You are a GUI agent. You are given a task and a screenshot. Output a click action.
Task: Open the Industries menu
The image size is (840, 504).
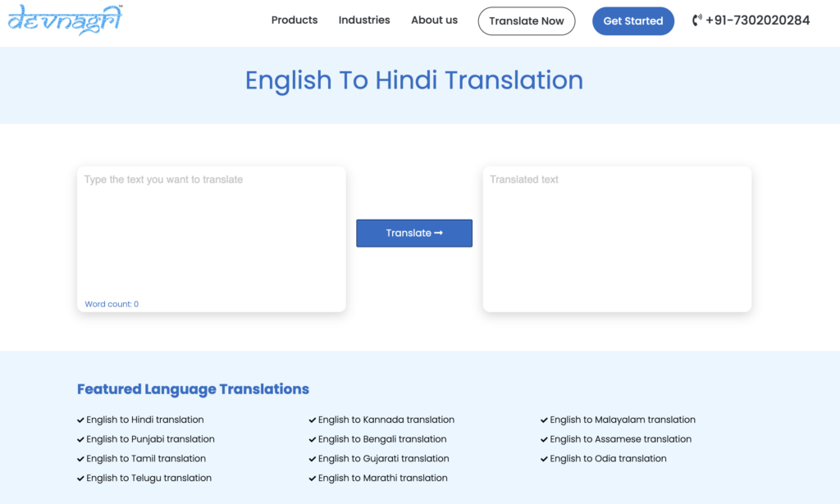[x=363, y=20]
